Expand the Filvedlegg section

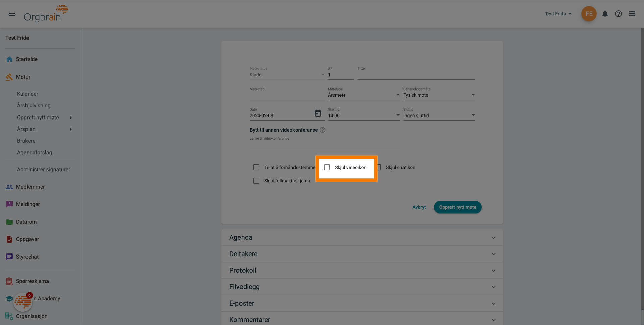(362, 287)
